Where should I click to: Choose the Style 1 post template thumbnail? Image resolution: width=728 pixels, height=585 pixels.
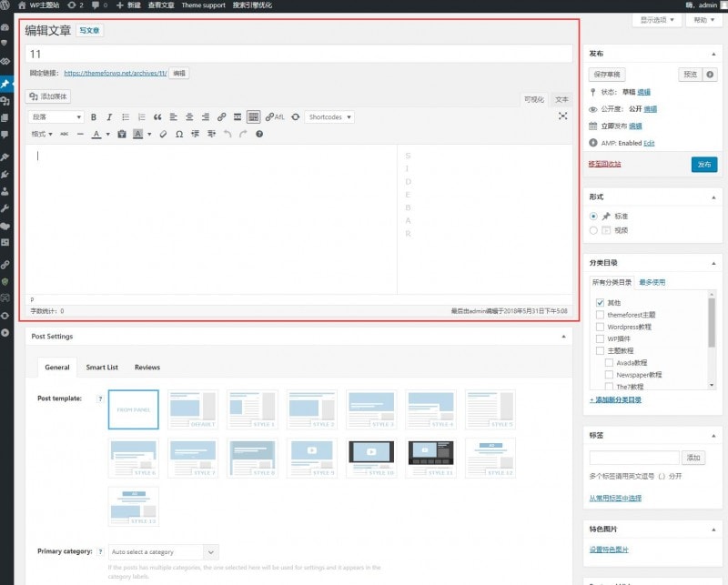coord(251,409)
